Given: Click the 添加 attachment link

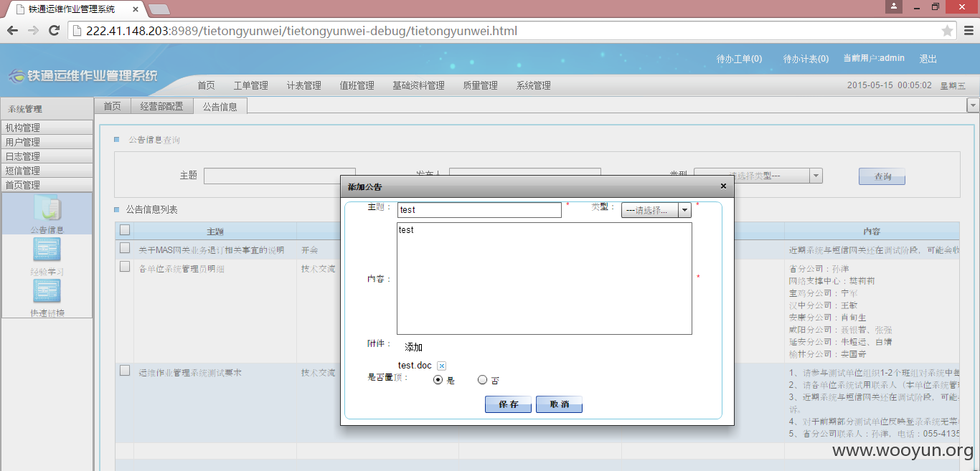Looking at the screenshot, I should pyautogui.click(x=413, y=347).
